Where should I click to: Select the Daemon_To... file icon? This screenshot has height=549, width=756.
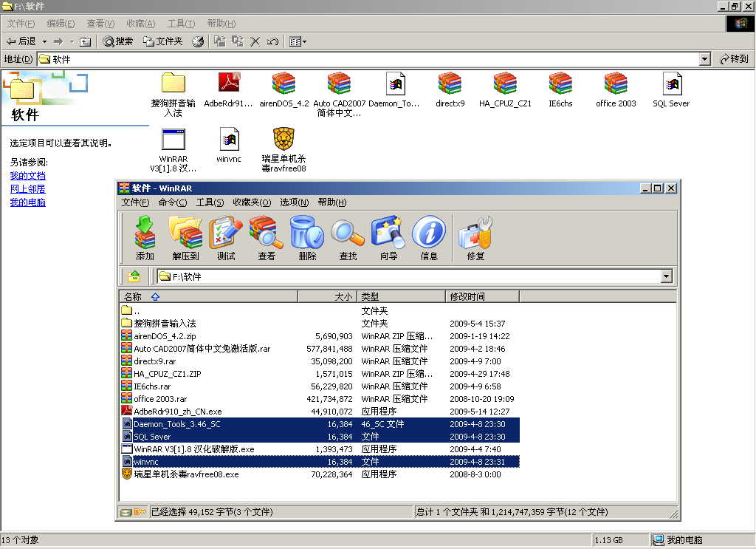[x=396, y=83]
